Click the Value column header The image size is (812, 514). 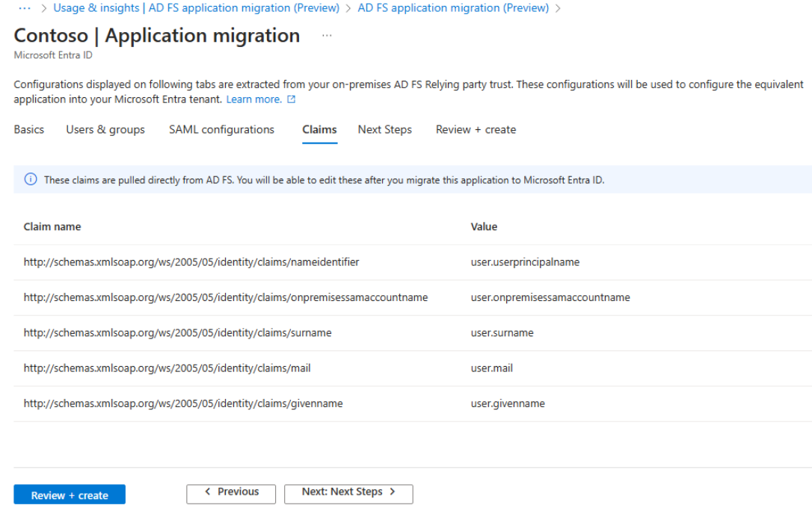click(485, 226)
